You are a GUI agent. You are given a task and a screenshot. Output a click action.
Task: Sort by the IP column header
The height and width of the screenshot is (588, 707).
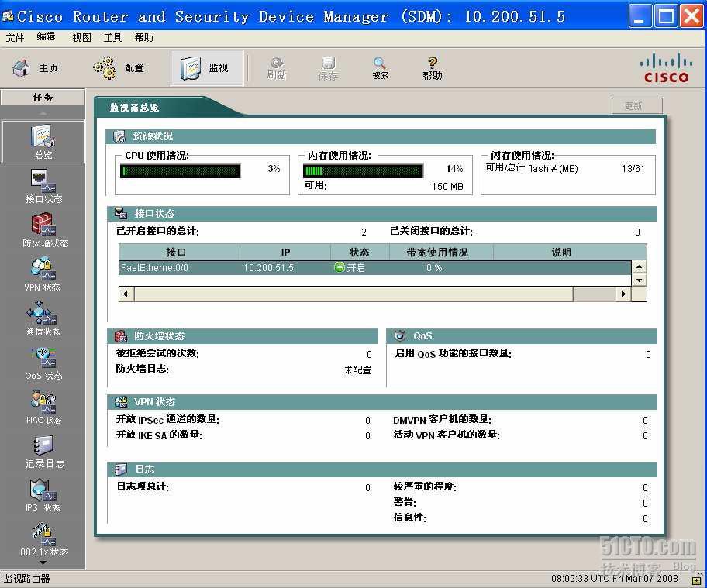[285, 252]
